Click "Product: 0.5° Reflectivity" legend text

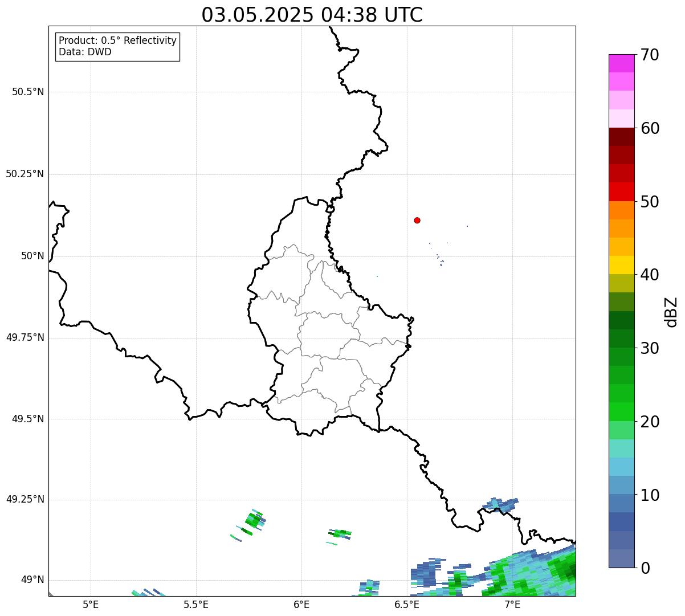click(x=117, y=41)
